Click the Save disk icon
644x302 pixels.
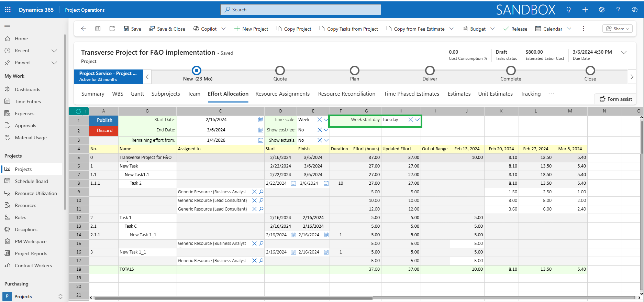pos(126,29)
